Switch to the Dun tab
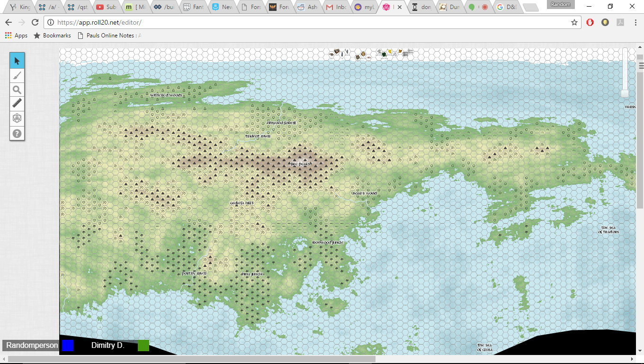The image size is (644, 364). tap(449, 7)
